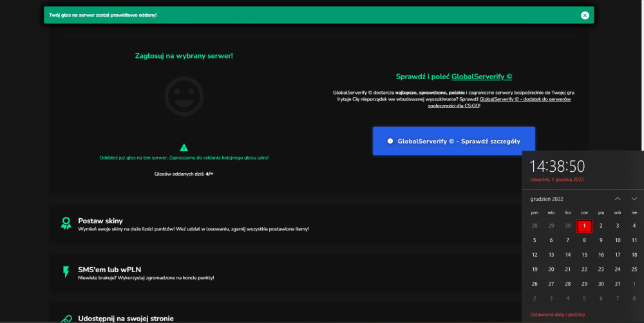Select November 28 in calendar

[535, 226]
